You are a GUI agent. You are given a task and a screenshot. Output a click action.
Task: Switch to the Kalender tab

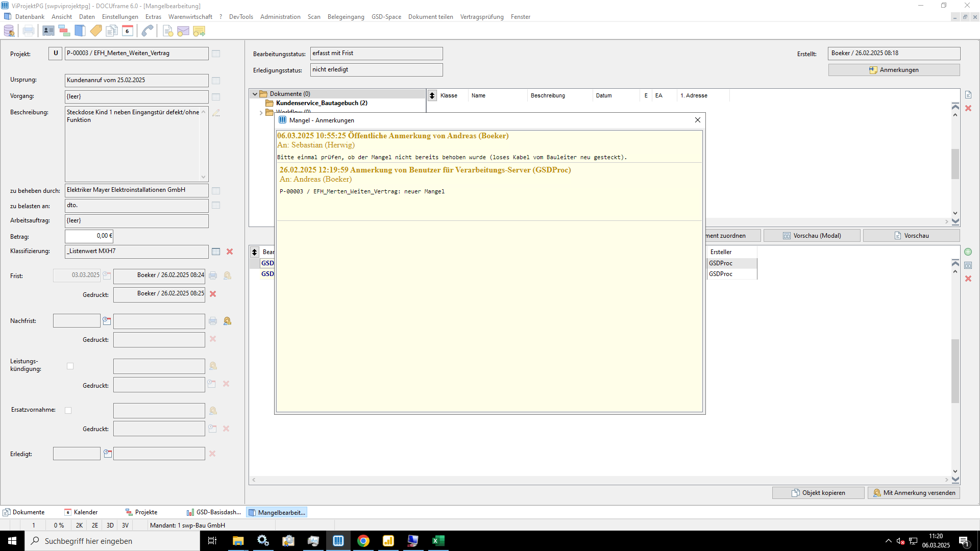pyautogui.click(x=81, y=512)
